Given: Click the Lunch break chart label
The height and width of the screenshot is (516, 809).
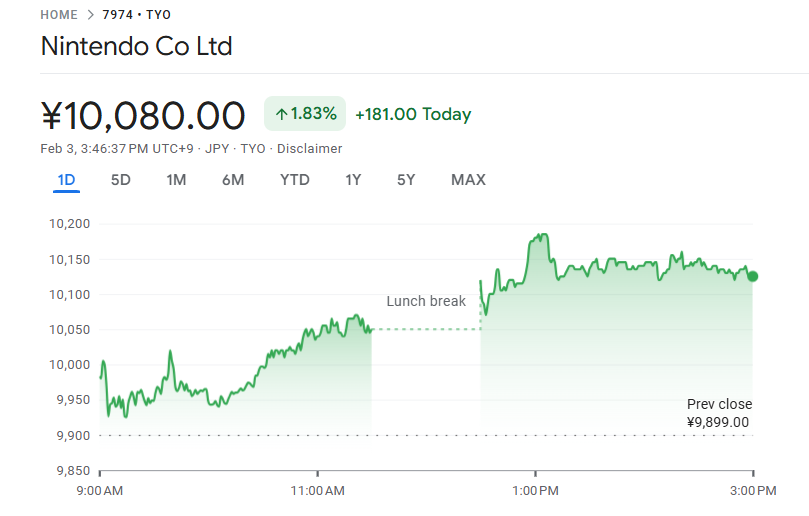Looking at the screenshot, I should point(426,301).
